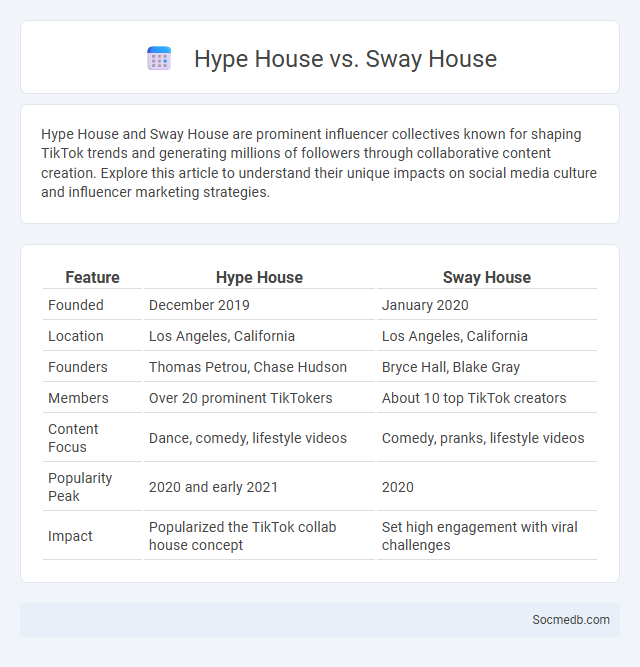Click the 'Founded' row label

76,305
